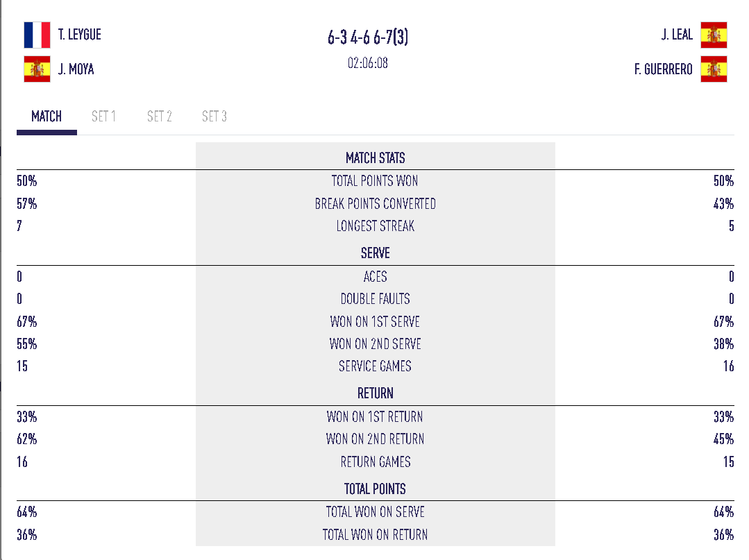The width and height of the screenshot is (749, 560).
Task: Click the French flag beside T. Leygue
Action: point(37,35)
